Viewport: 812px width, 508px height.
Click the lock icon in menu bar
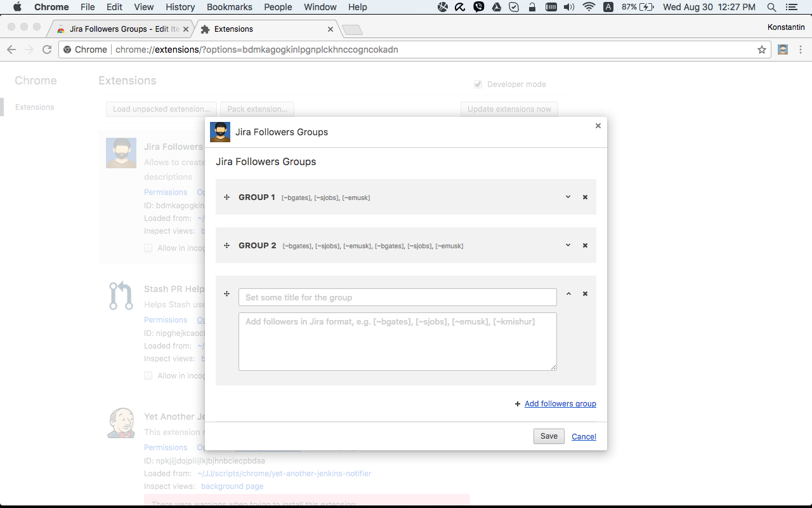pos(532,7)
